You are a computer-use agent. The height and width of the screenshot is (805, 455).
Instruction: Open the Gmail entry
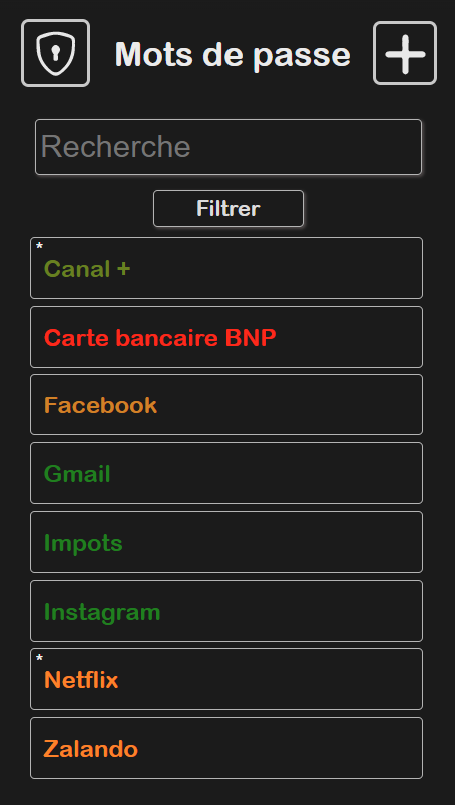click(x=226, y=473)
